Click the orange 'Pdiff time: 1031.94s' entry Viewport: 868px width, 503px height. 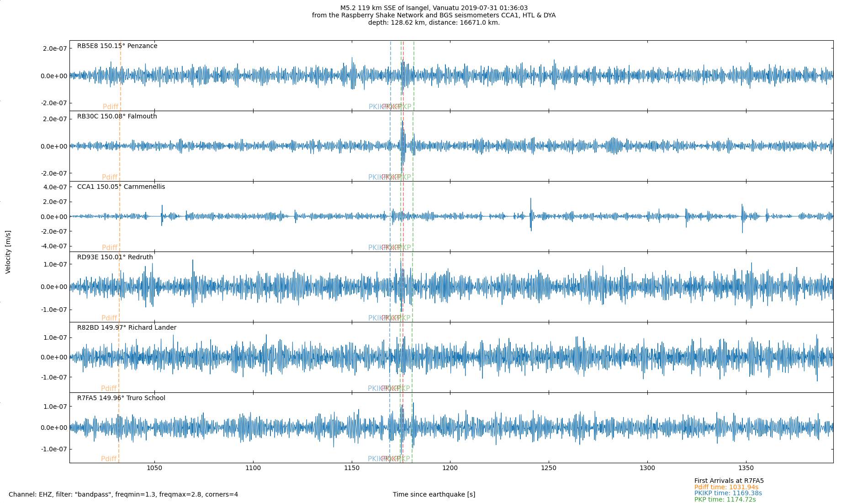coord(726,487)
